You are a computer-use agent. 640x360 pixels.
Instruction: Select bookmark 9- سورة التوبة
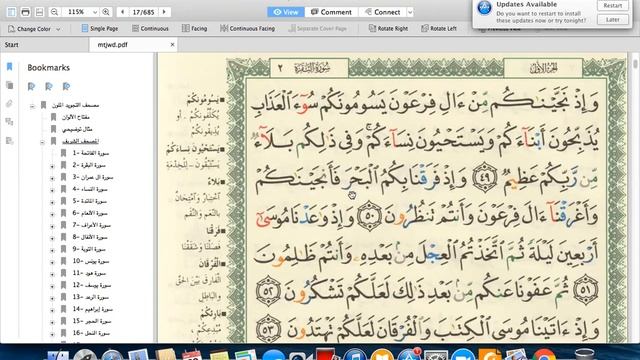89,249
